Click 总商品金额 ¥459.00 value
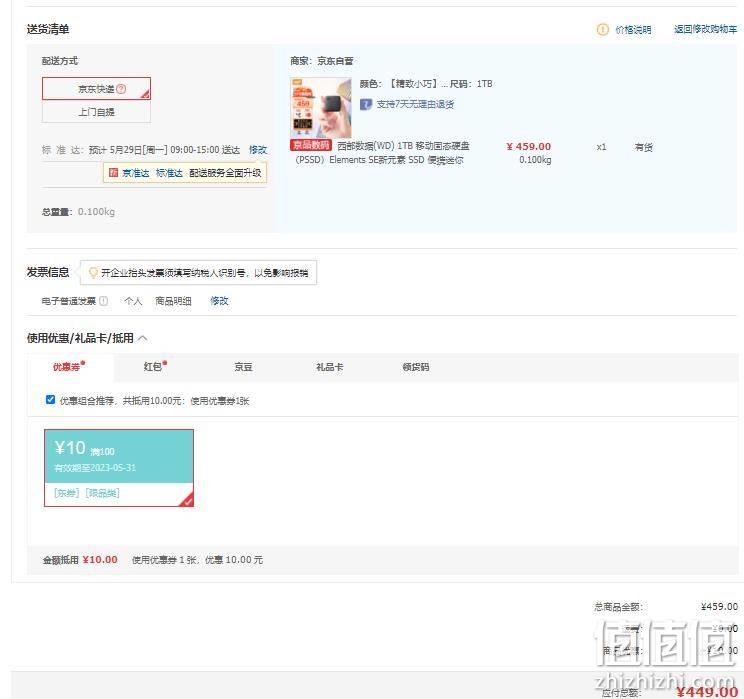Viewport: 744px width, 699px height. click(x=719, y=606)
